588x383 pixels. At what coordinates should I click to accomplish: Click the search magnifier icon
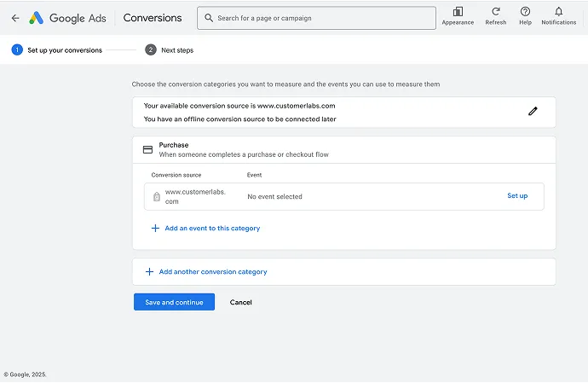coord(209,18)
